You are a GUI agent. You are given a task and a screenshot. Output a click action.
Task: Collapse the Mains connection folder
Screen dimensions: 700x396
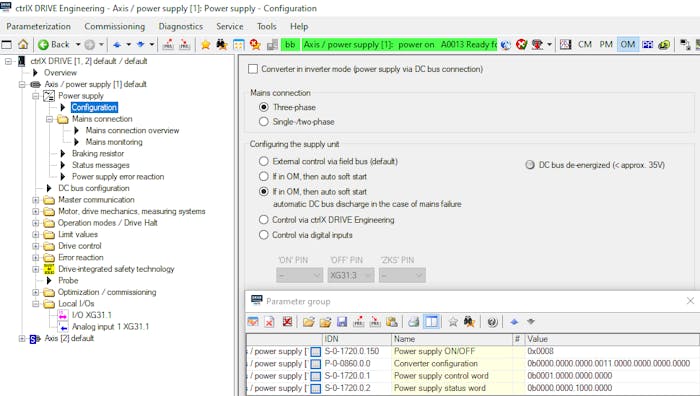pyautogui.click(x=50, y=119)
